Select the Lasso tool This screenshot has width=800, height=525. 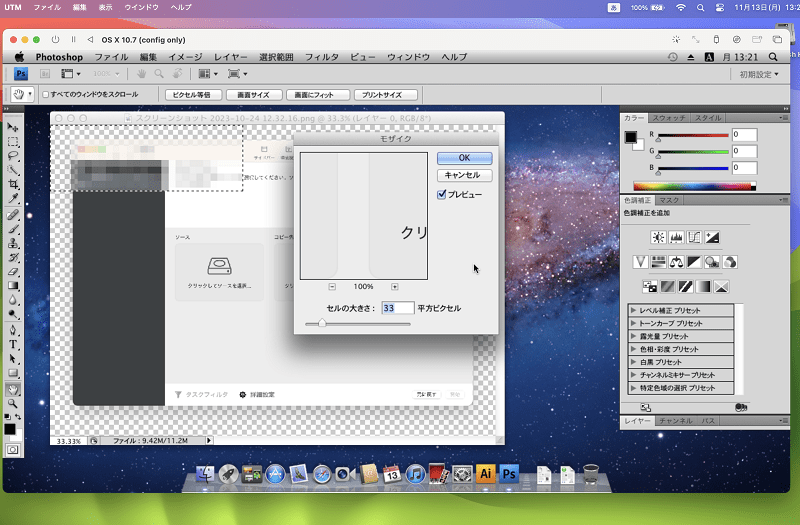13,156
